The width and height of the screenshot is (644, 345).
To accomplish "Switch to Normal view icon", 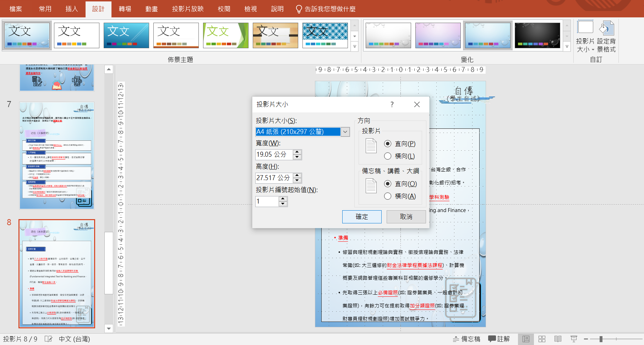I will [x=526, y=339].
